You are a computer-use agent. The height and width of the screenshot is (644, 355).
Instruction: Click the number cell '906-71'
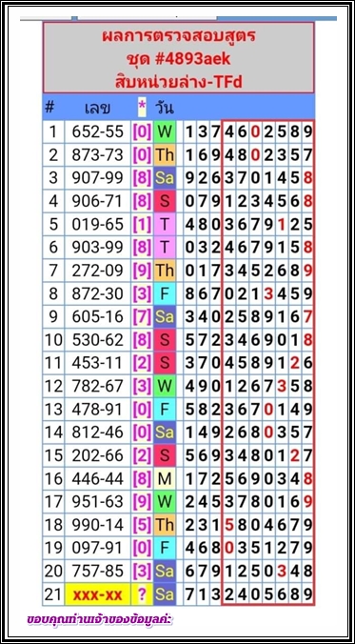click(x=97, y=201)
